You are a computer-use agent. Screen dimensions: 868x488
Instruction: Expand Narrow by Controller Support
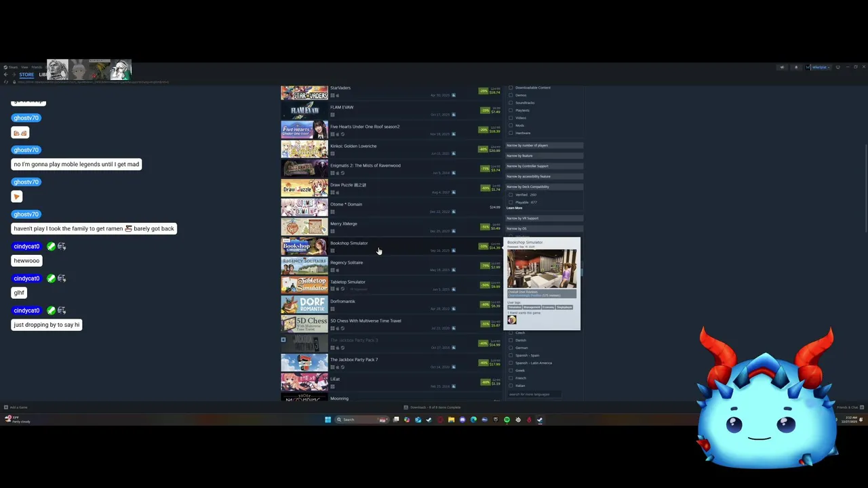click(x=543, y=166)
